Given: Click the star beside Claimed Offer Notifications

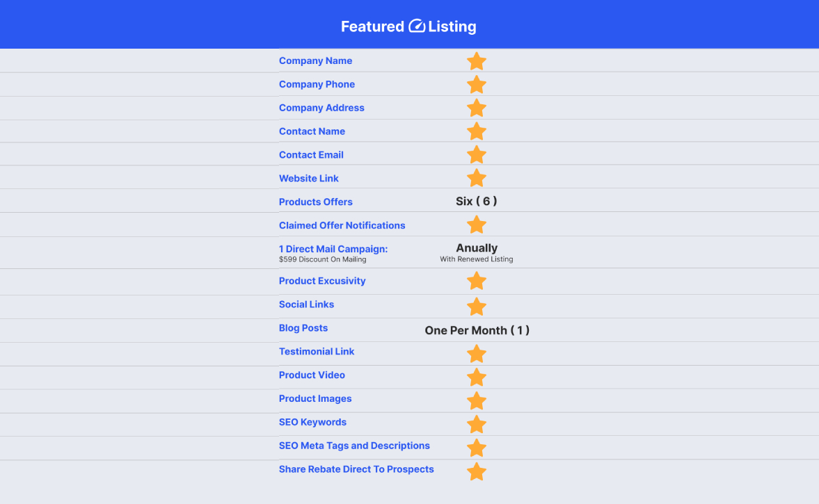Looking at the screenshot, I should pyautogui.click(x=477, y=225).
